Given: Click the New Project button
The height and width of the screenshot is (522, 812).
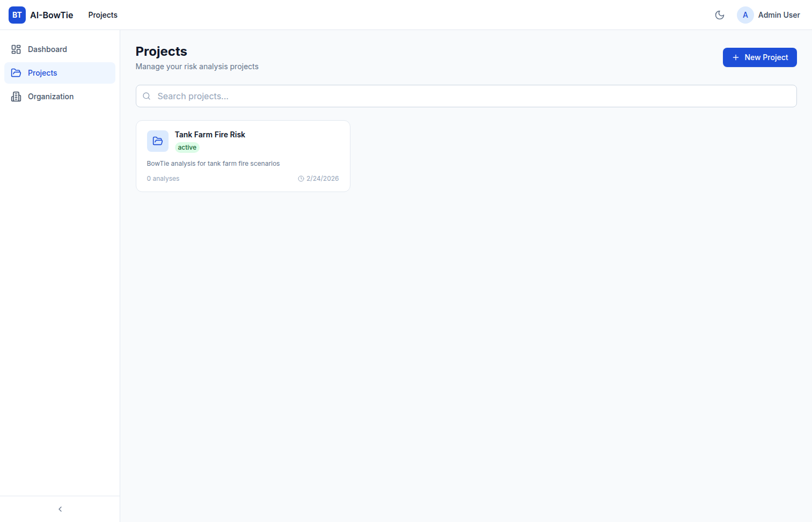Looking at the screenshot, I should (759, 57).
